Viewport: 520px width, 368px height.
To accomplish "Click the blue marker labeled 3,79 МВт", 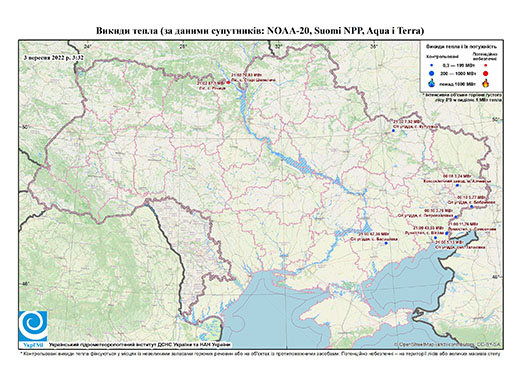I will pyautogui.click(x=456, y=217).
